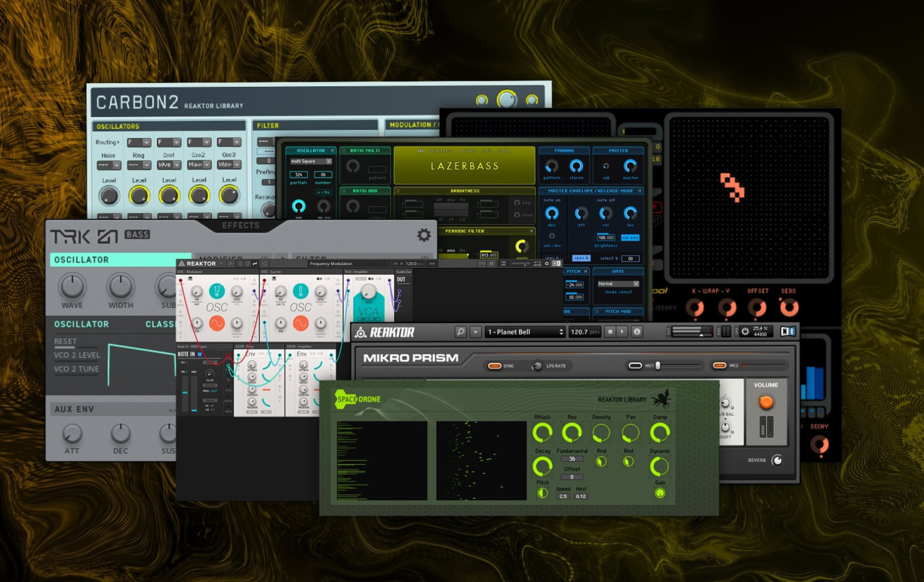Enable Ratio Multi section in Lazerbass
The image size is (924, 582).
coord(344,151)
